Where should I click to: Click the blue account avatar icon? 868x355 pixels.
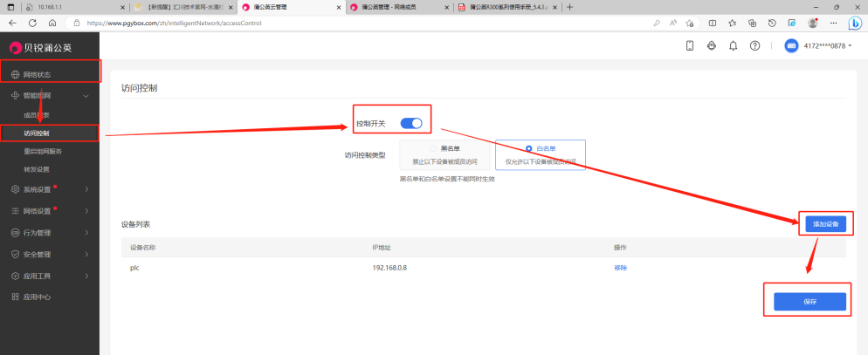pyautogui.click(x=791, y=46)
